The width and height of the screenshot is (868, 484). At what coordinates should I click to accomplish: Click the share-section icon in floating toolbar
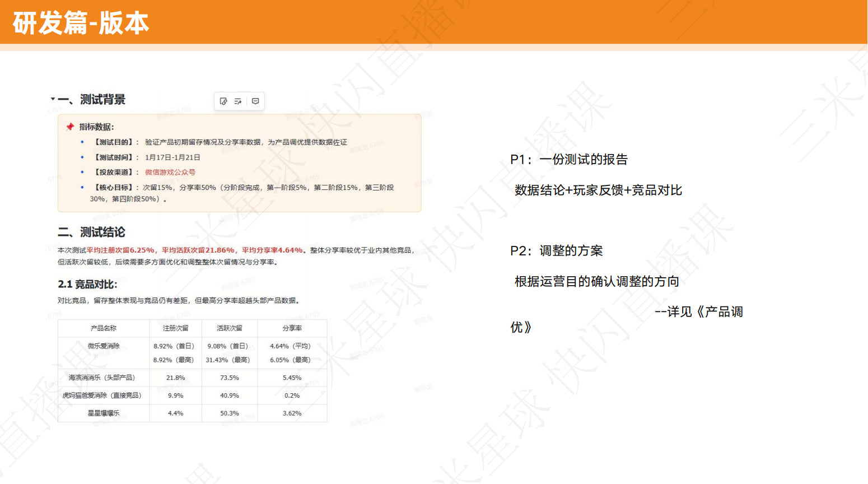pos(238,101)
